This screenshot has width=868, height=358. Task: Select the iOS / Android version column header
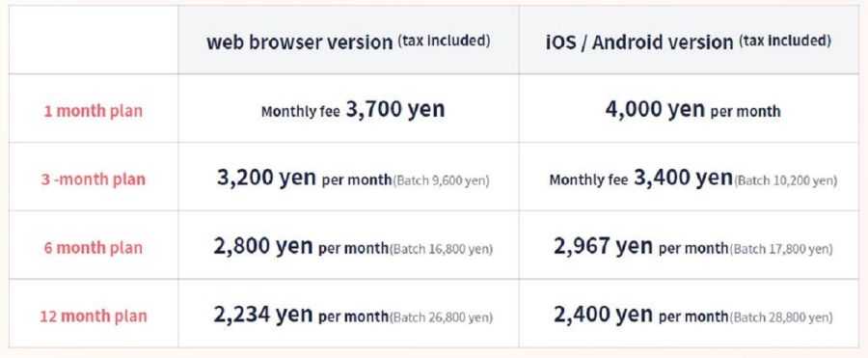(x=689, y=41)
